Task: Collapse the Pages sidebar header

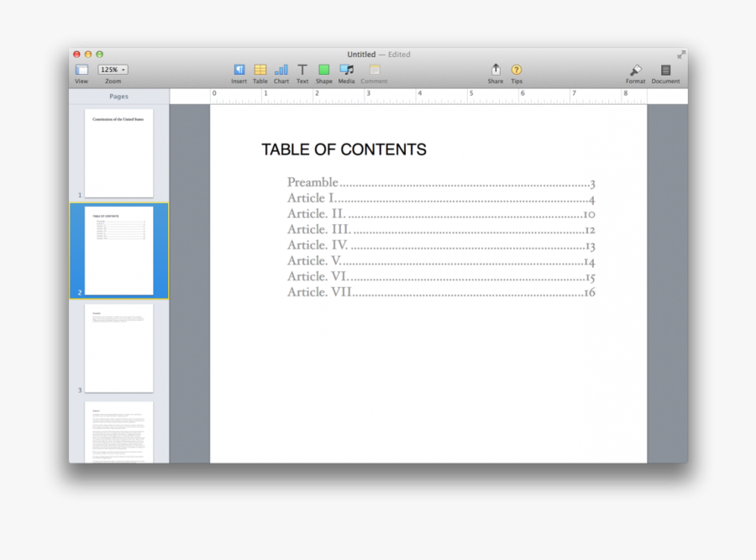Action: click(x=118, y=97)
